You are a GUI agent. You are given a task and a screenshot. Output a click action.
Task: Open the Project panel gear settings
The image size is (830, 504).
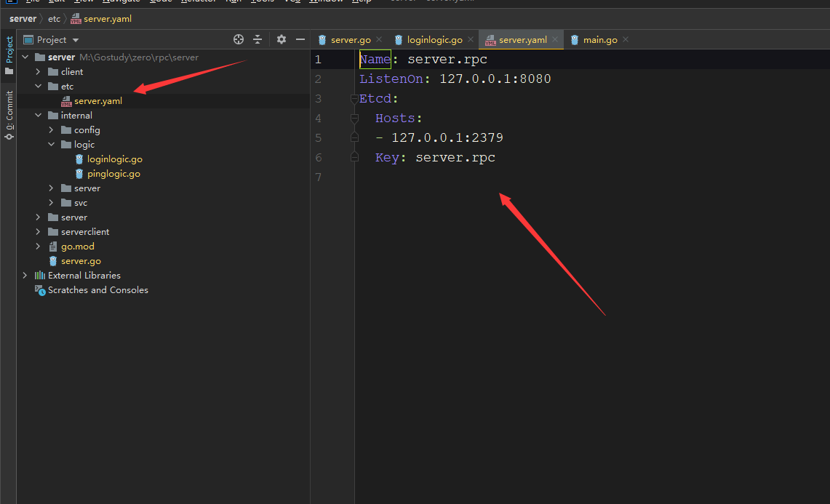tap(281, 39)
